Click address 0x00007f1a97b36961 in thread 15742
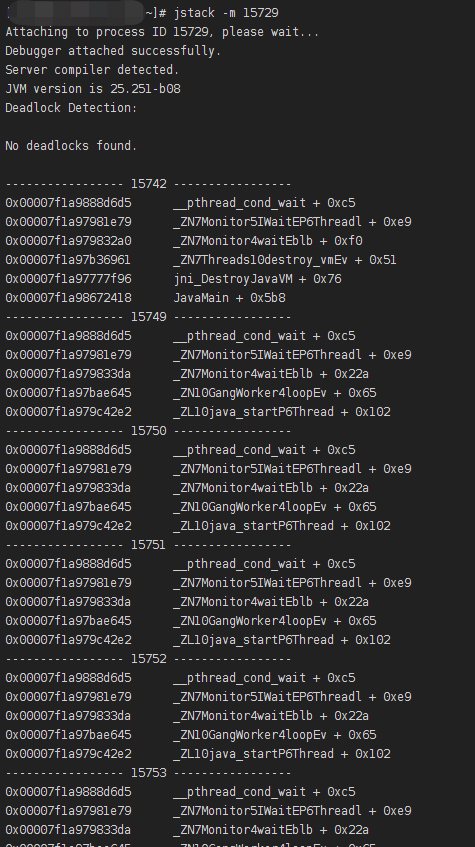Screen dimensions: 475x847 coord(68,260)
